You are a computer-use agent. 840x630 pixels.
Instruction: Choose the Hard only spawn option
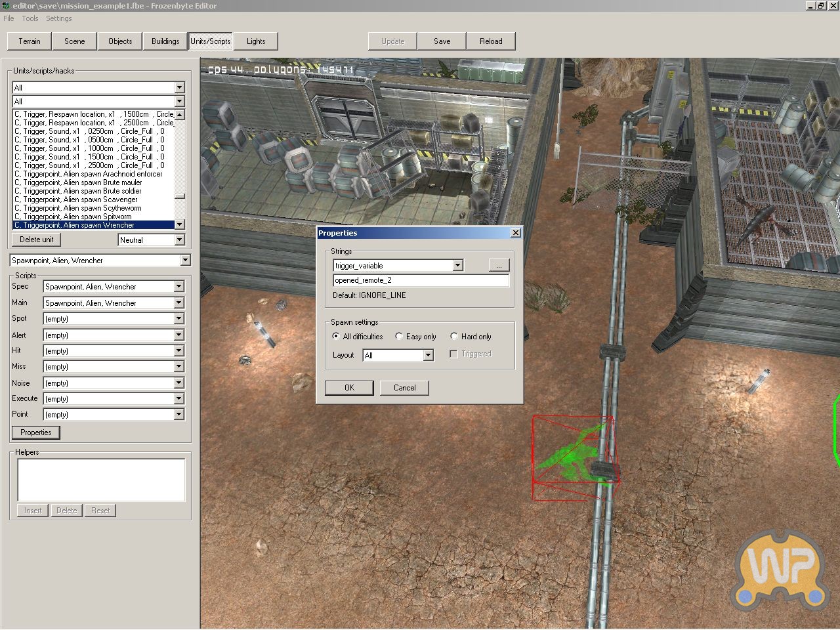click(454, 336)
